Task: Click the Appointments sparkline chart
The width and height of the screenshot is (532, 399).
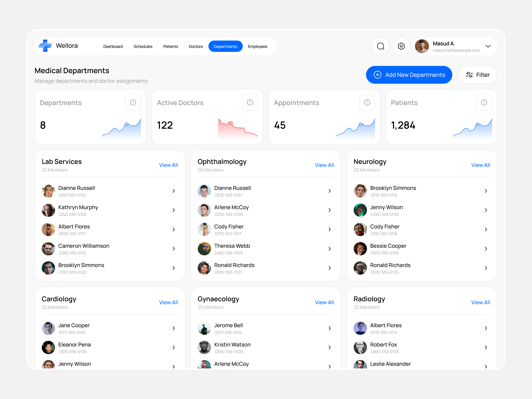Action: coord(355,129)
